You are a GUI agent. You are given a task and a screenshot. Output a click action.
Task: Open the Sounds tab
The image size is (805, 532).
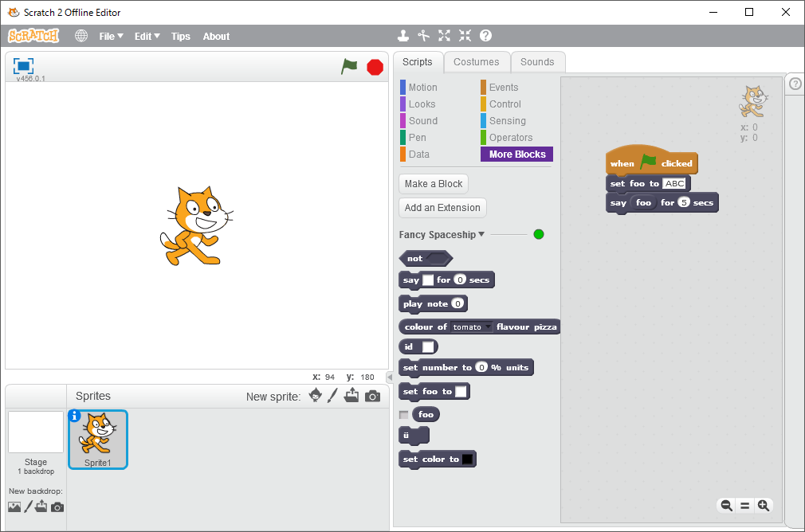(x=536, y=62)
